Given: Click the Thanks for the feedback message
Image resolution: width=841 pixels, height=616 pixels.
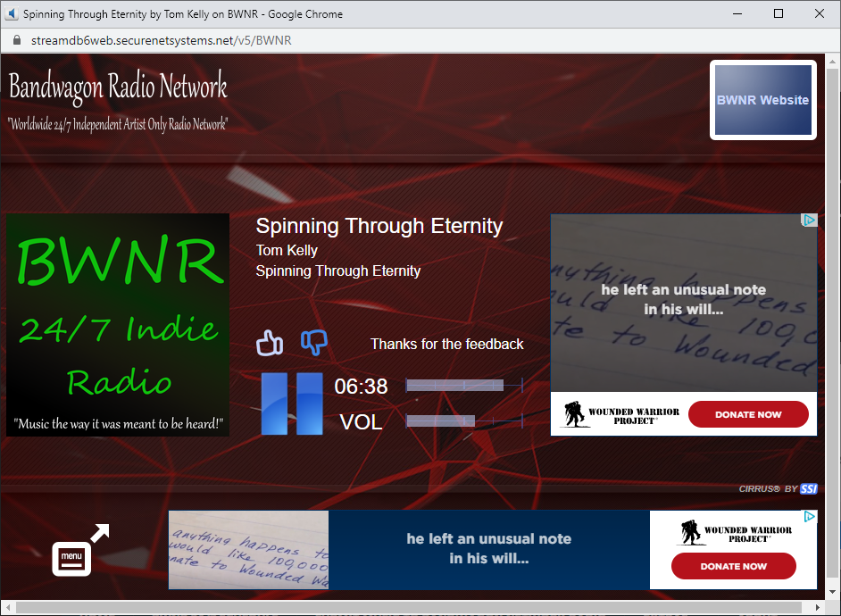Looking at the screenshot, I should click(446, 345).
